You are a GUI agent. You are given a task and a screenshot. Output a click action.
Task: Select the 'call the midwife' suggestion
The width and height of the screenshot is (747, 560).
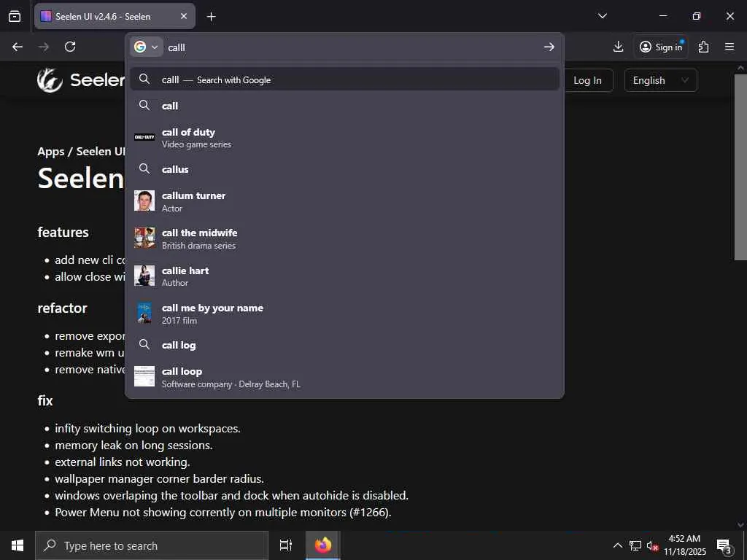[344, 238]
